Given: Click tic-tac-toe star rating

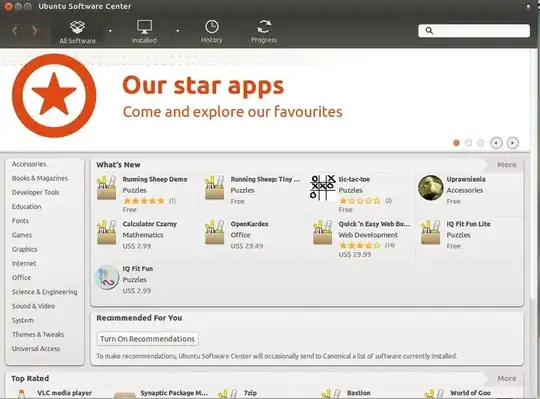Looking at the screenshot, I should (360, 201).
